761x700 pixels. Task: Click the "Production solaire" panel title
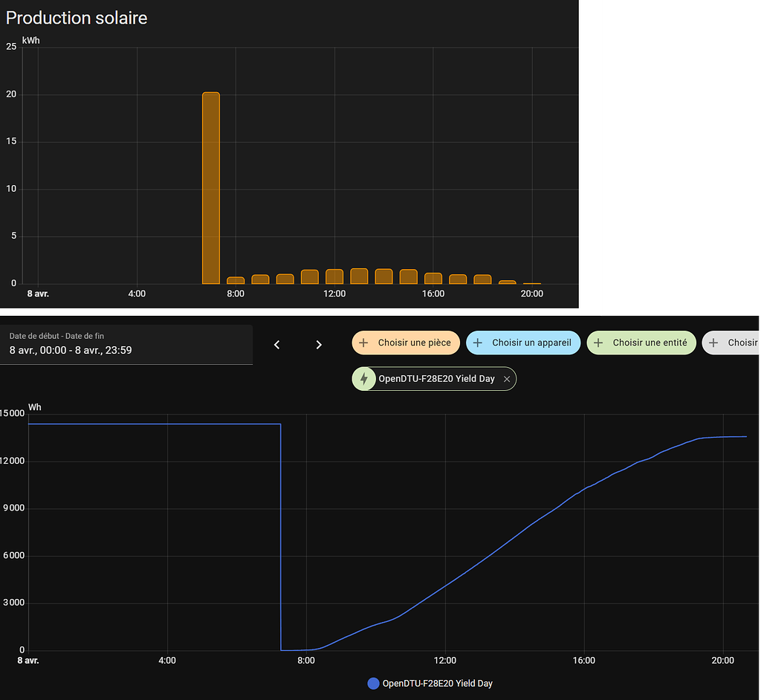77,18
